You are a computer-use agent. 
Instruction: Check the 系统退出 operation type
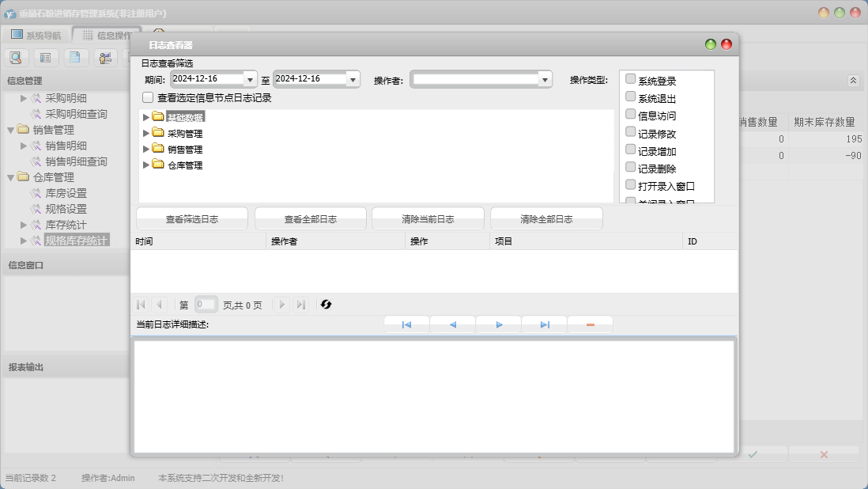[631, 97]
